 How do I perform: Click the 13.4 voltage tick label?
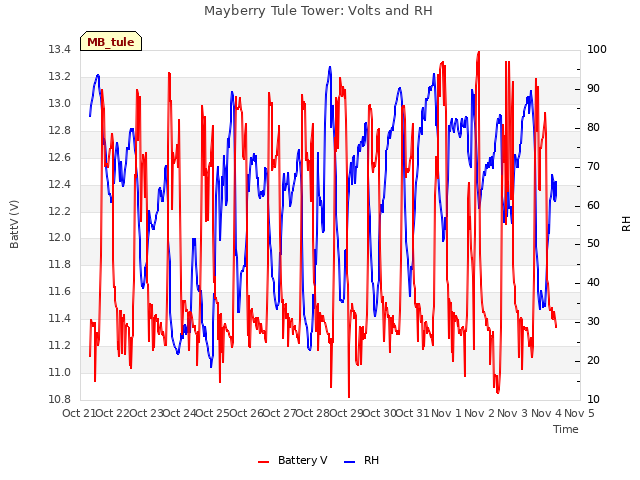60,50
